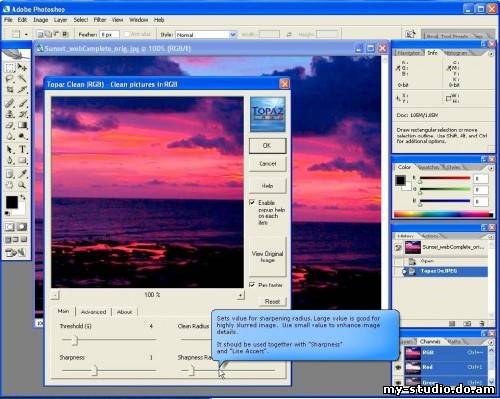Screen dimensions: 500x399
Task: Select the Hand tool
Action: click(10, 184)
